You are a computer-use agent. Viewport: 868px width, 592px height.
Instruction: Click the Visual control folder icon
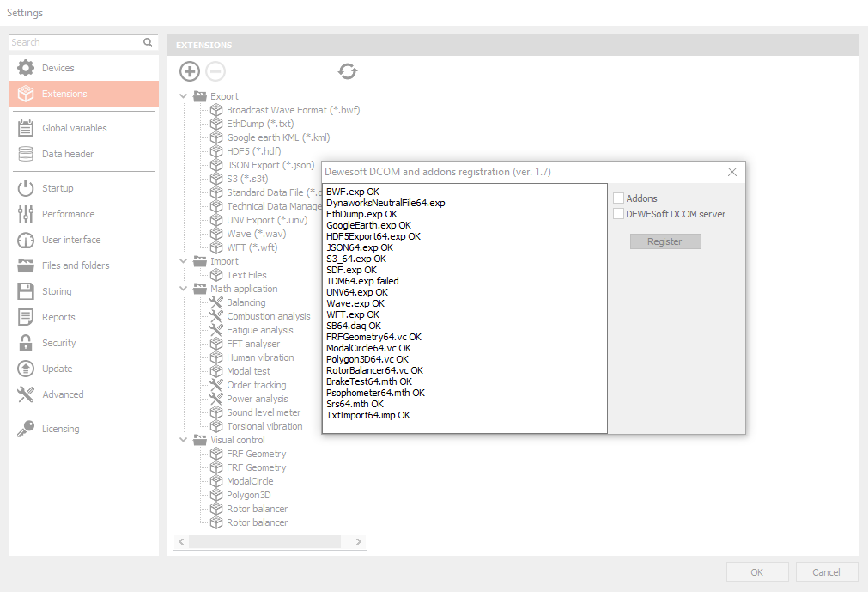point(200,440)
